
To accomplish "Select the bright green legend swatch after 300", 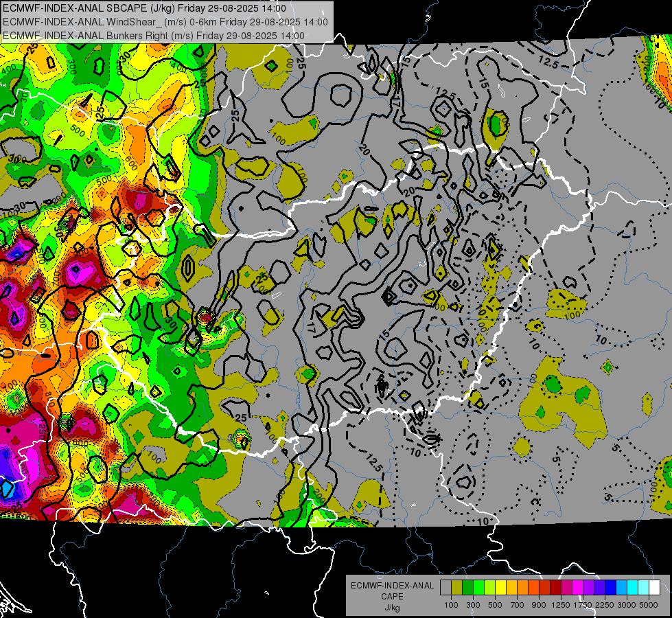I will click(478, 588).
